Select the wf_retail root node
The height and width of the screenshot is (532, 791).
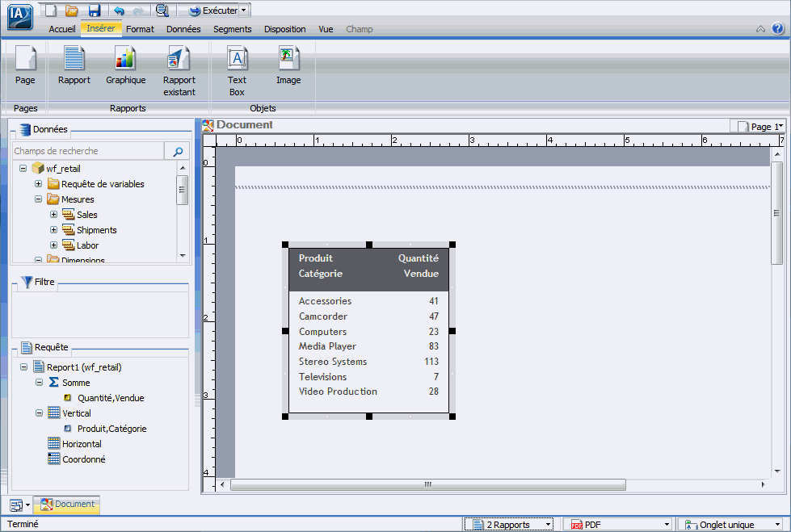(63, 169)
